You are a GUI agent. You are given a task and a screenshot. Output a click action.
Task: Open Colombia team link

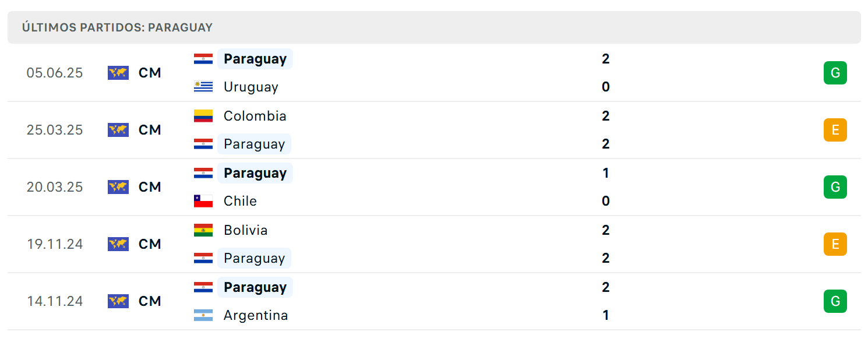click(255, 116)
